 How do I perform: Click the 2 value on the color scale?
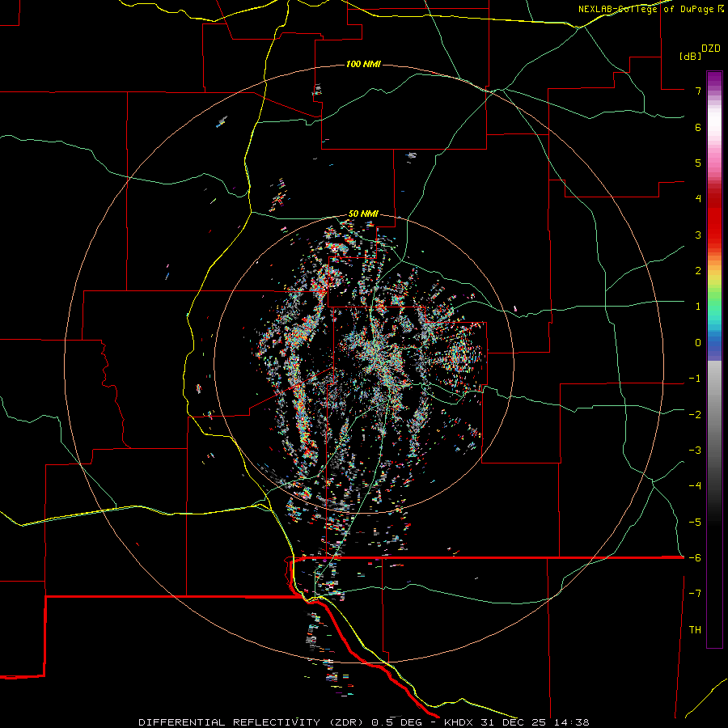(x=698, y=271)
